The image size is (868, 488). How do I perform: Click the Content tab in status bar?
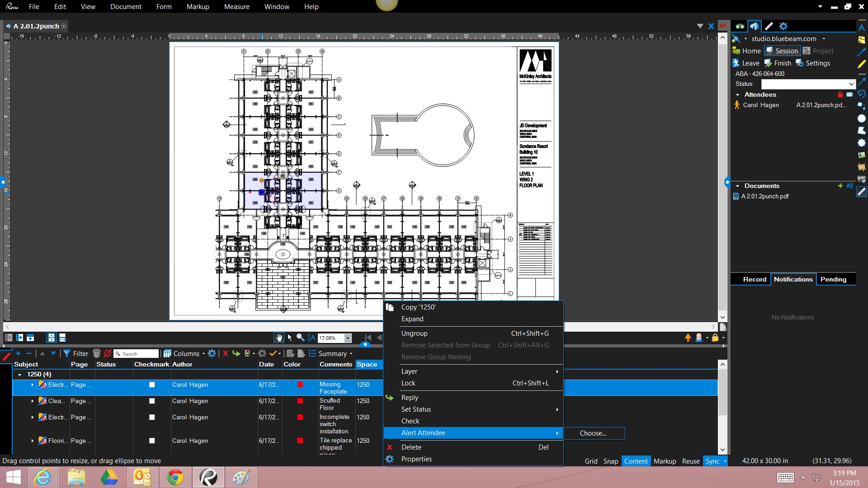635,460
